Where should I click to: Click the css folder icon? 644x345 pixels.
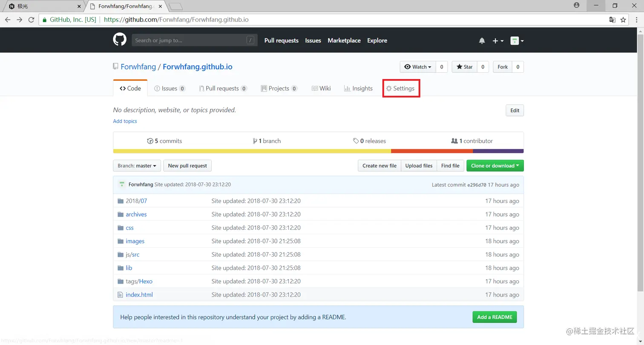[x=121, y=228]
